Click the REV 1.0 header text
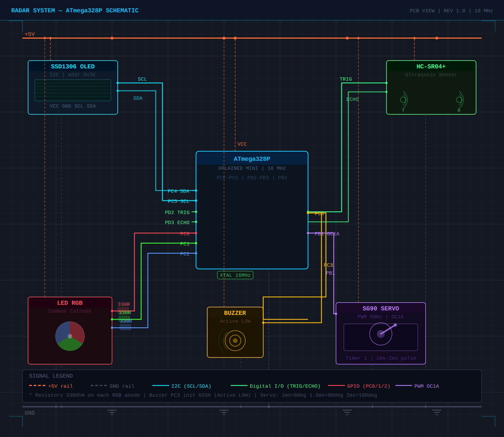 click(x=454, y=11)
